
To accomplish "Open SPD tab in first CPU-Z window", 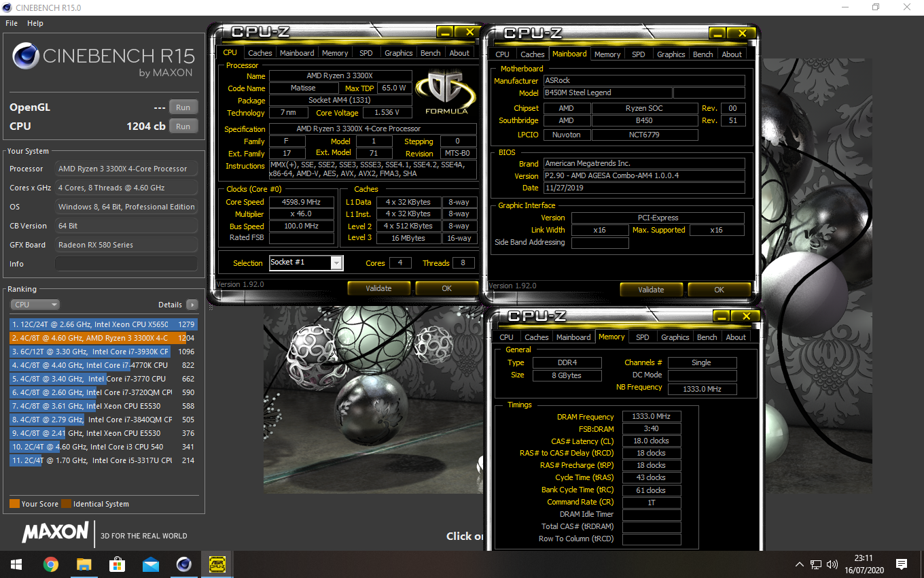I will [x=366, y=53].
